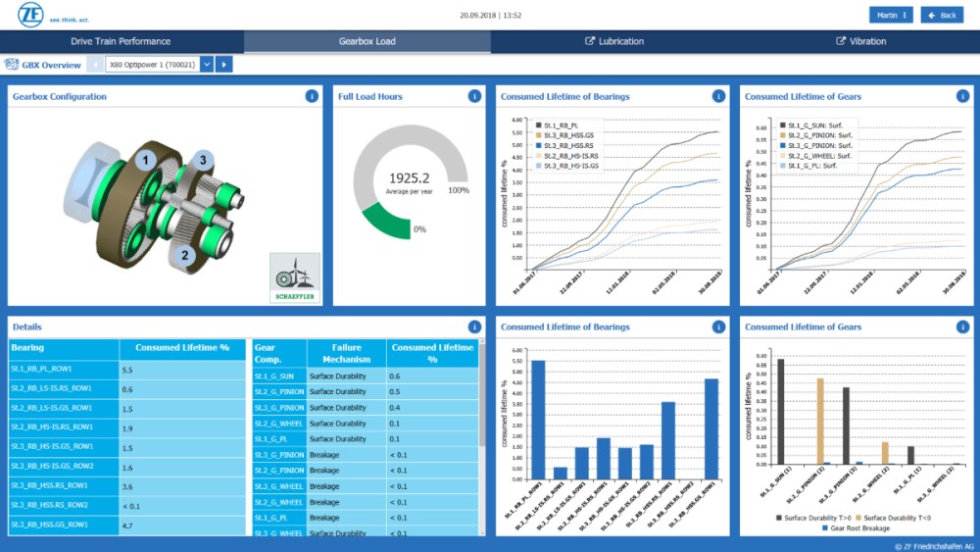Viewport: 980px width, 552px height.
Task: Show info for top Consumed Lifetime of Bearings chart
Action: [x=718, y=96]
